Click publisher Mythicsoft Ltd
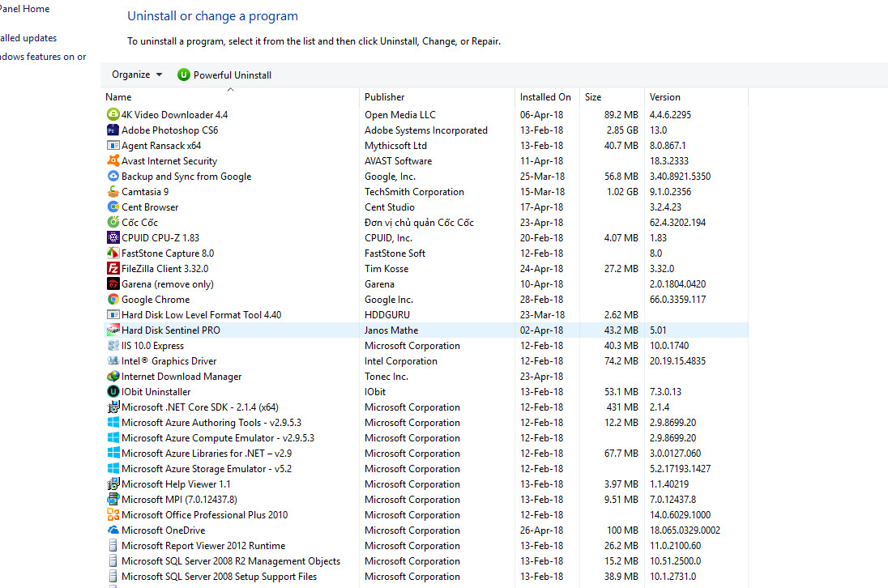 395,146
